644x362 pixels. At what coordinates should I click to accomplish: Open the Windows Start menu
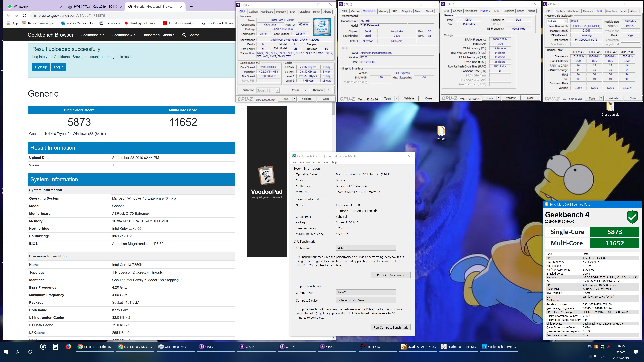tap(6, 351)
